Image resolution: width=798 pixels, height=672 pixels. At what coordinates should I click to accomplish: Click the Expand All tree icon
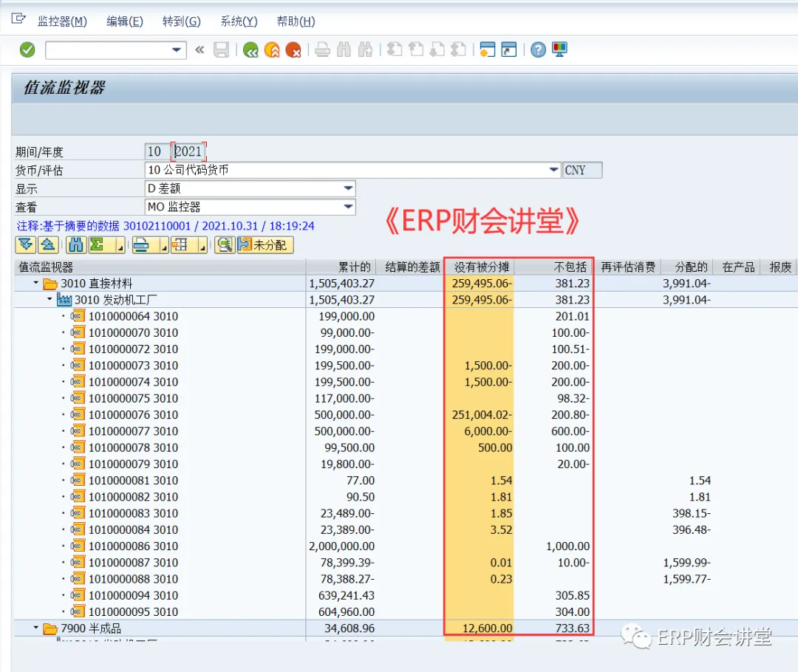(25, 245)
